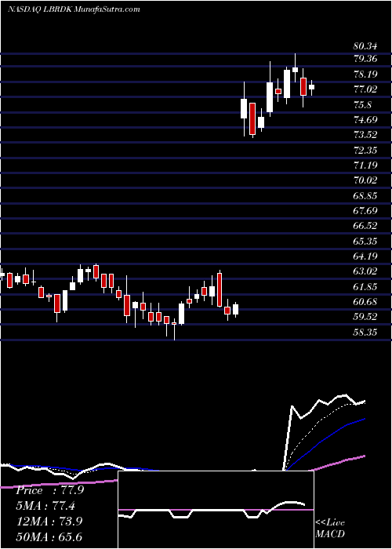Viewport: 392px width, 549px height.
Task: Click the 71.19 price axis label
Action: tap(365, 165)
